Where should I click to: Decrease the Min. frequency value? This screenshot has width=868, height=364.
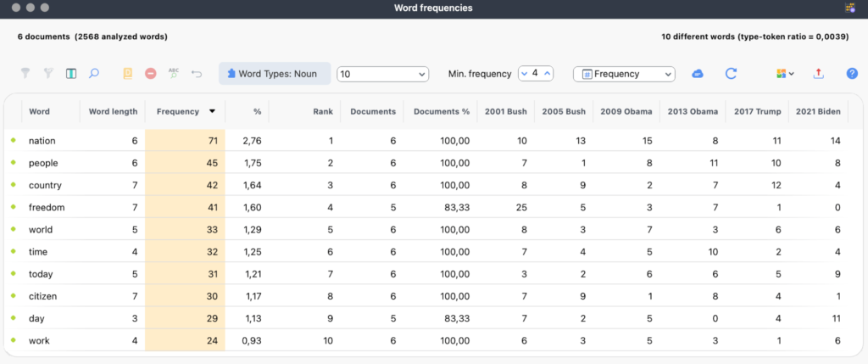(525, 73)
